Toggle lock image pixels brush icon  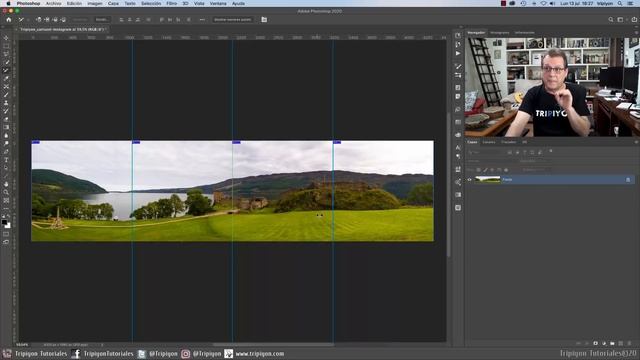click(485, 170)
